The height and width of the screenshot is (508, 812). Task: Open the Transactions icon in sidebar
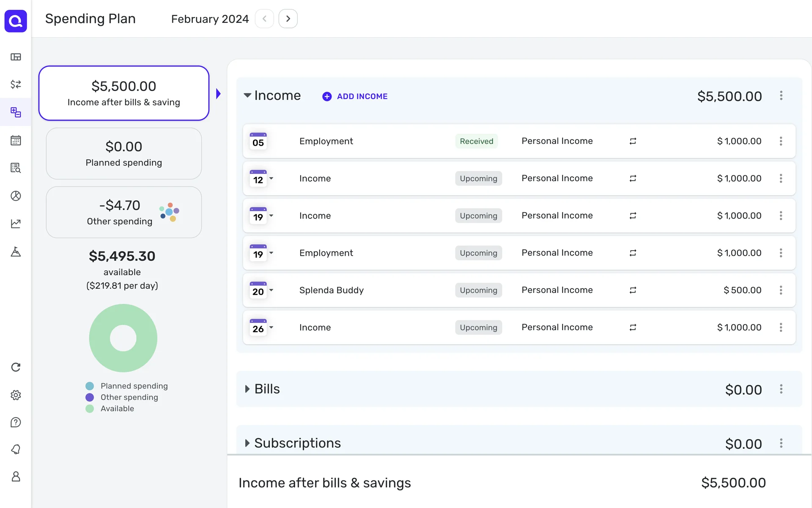(x=16, y=84)
